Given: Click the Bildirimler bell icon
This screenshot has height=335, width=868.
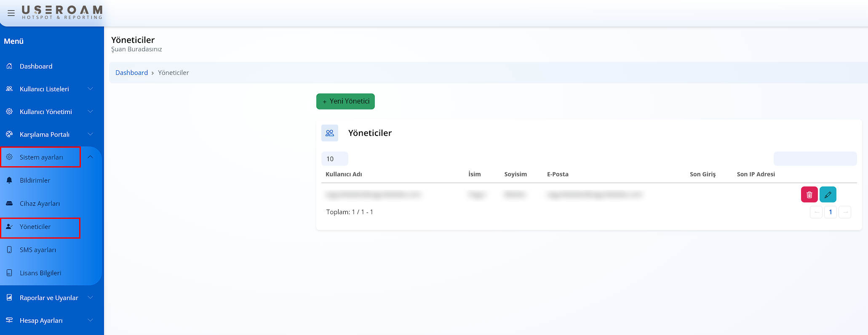Looking at the screenshot, I should tap(9, 180).
